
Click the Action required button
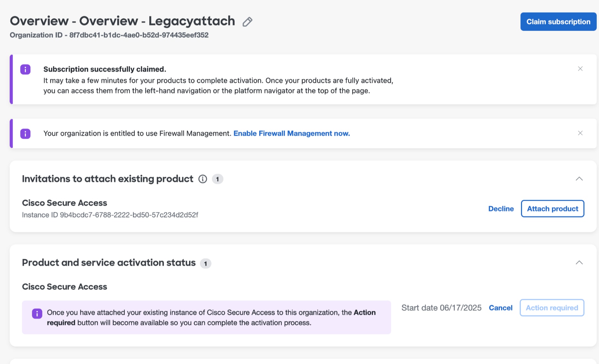552,308
